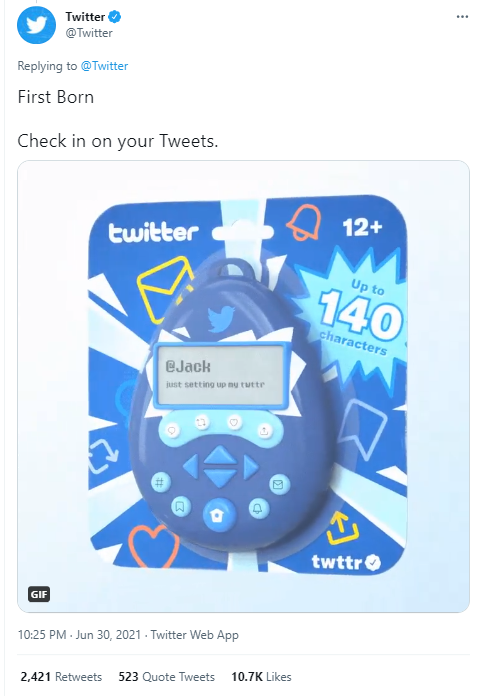Click the heart button below the device screen

234,422
